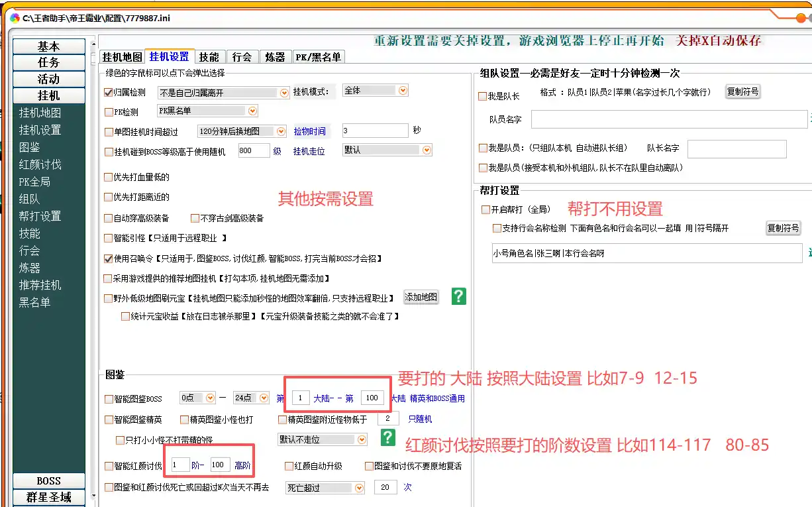Click 复制符号 button in 组队设置

[742, 91]
